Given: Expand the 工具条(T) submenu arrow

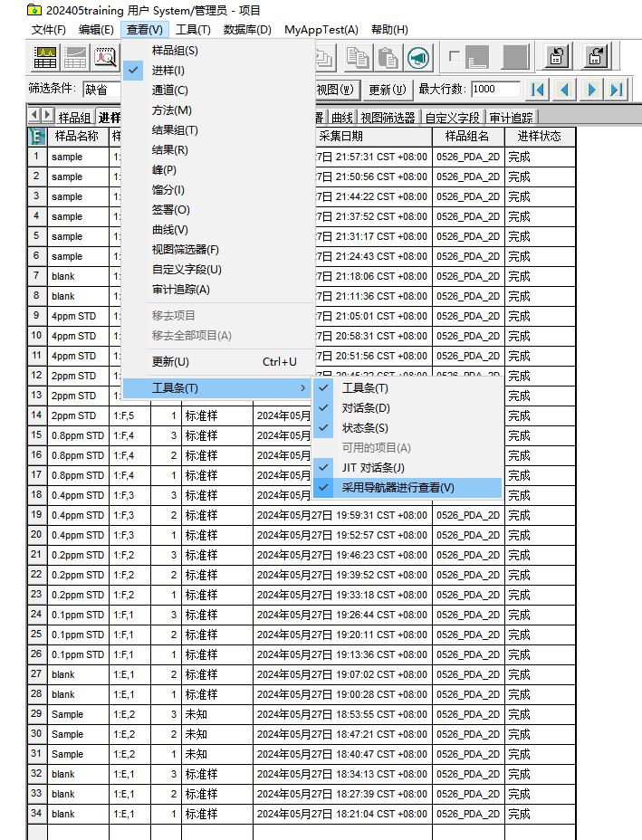Looking at the screenshot, I should 302,387.
